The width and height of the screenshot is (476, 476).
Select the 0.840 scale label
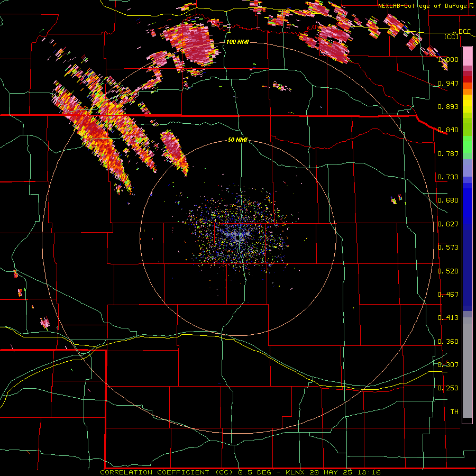(x=448, y=130)
